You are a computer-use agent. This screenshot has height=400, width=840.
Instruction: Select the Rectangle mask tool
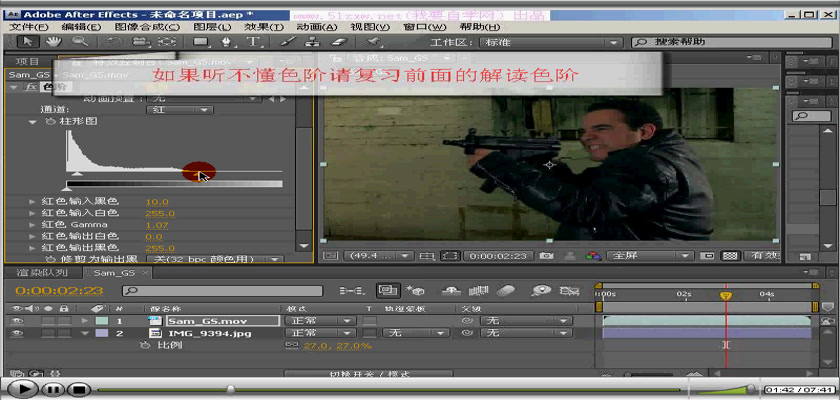(x=200, y=41)
